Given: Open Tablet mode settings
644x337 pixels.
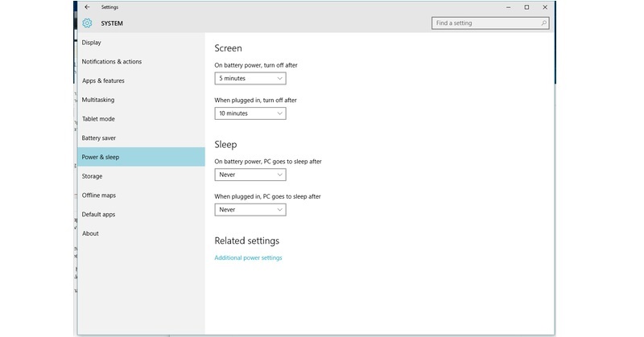Looking at the screenshot, I should point(98,119).
